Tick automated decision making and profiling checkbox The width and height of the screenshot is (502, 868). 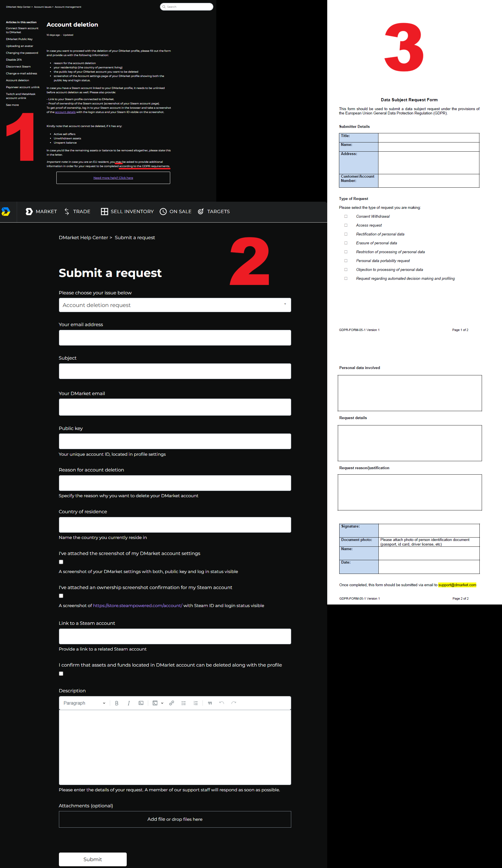346,278
